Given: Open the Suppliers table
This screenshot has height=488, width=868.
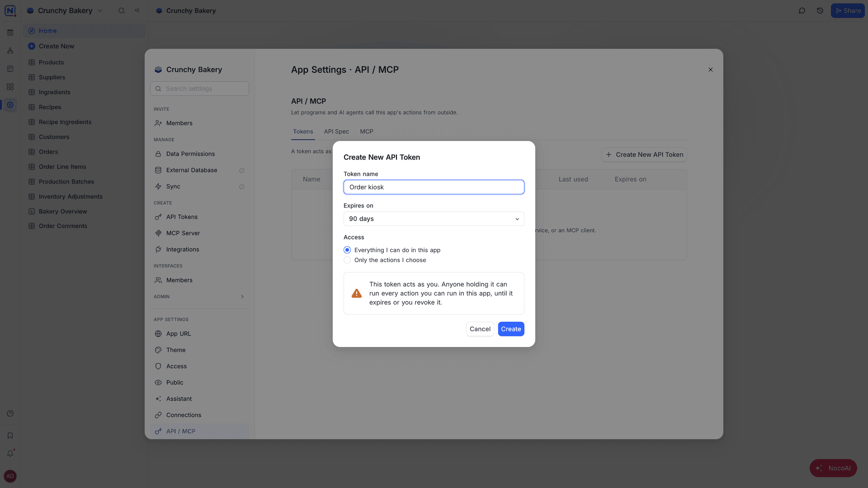Looking at the screenshot, I should point(84,77).
